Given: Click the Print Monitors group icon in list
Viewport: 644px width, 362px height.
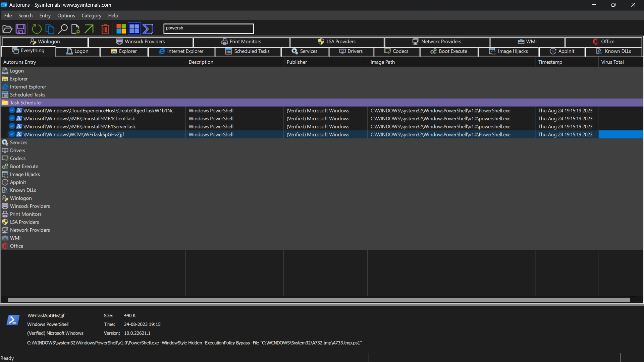Looking at the screenshot, I should [5, 214].
